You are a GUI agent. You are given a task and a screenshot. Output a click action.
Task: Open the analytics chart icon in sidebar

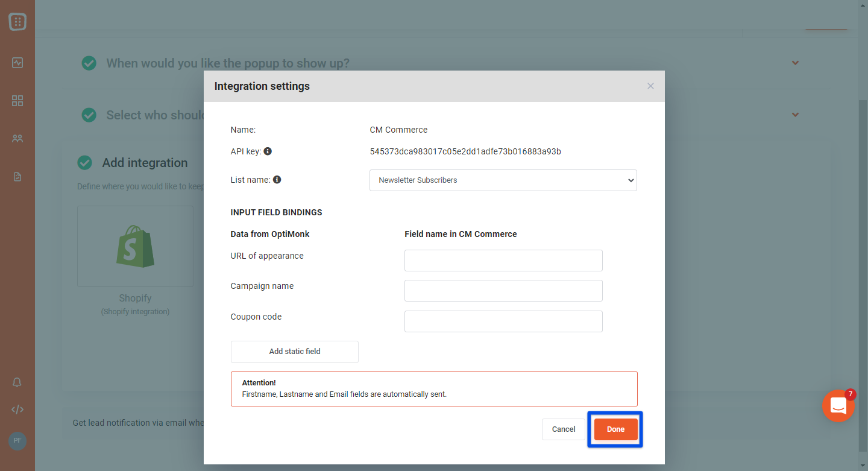[17, 63]
